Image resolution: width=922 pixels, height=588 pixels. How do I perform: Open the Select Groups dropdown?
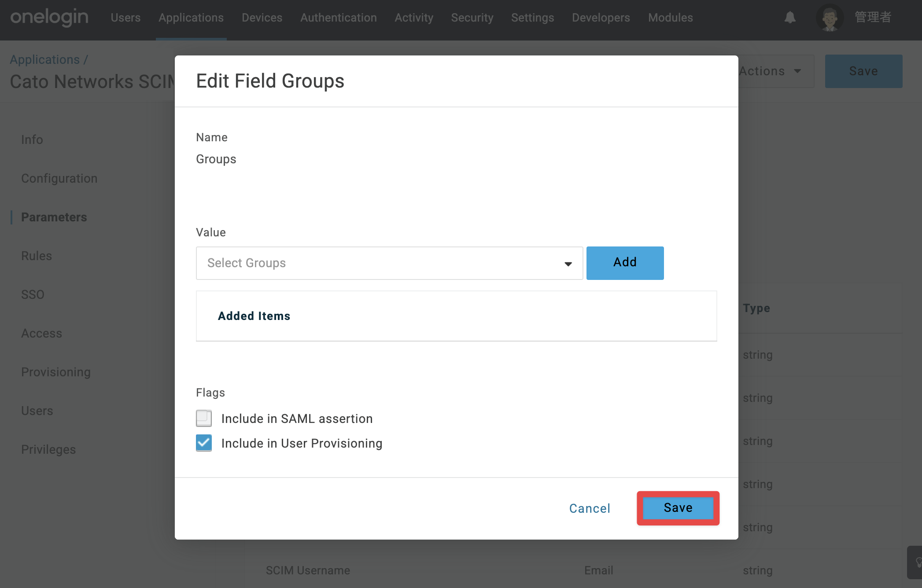tap(389, 263)
